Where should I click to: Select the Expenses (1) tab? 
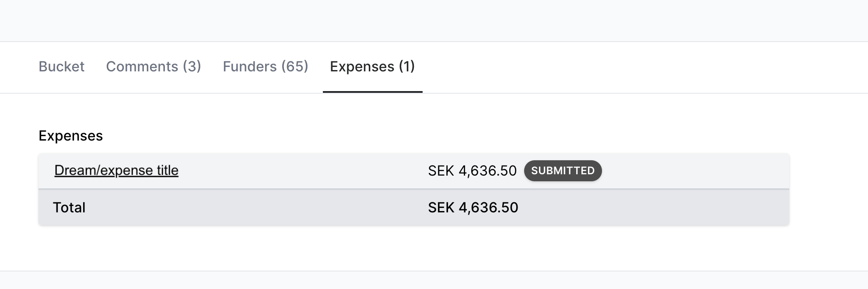(372, 67)
